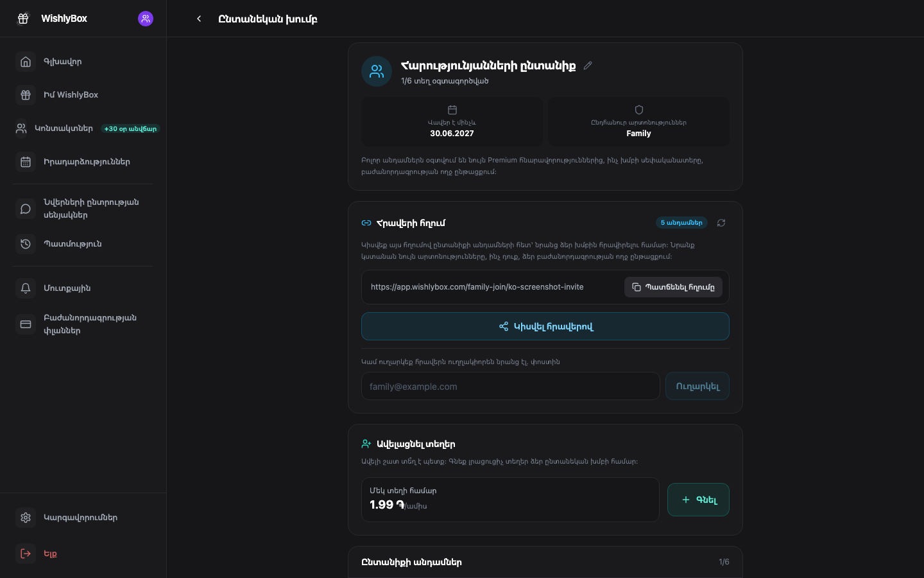
Task: Regenerate invite link with refresh icon
Action: (721, 223)
